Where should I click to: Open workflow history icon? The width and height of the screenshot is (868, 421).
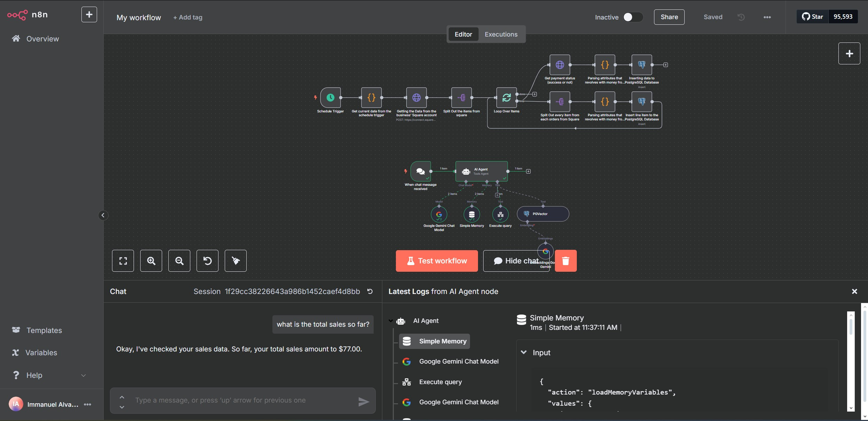[741, 17]
